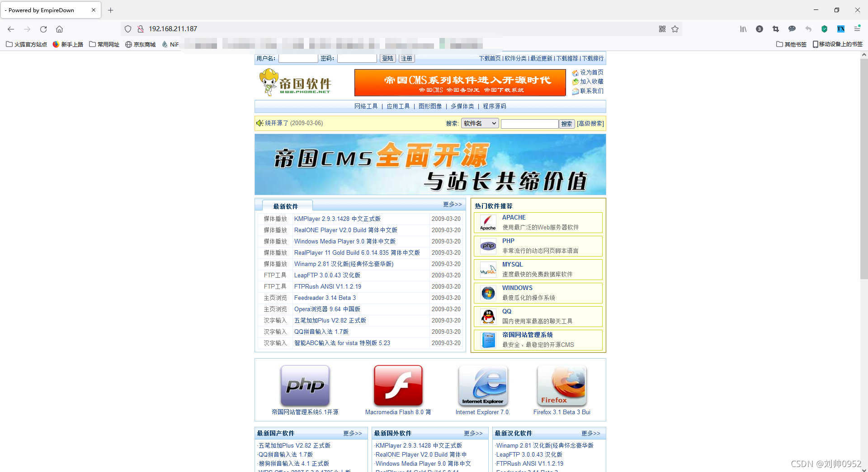Click 更多>> in 最新国产软件 section

352,433
